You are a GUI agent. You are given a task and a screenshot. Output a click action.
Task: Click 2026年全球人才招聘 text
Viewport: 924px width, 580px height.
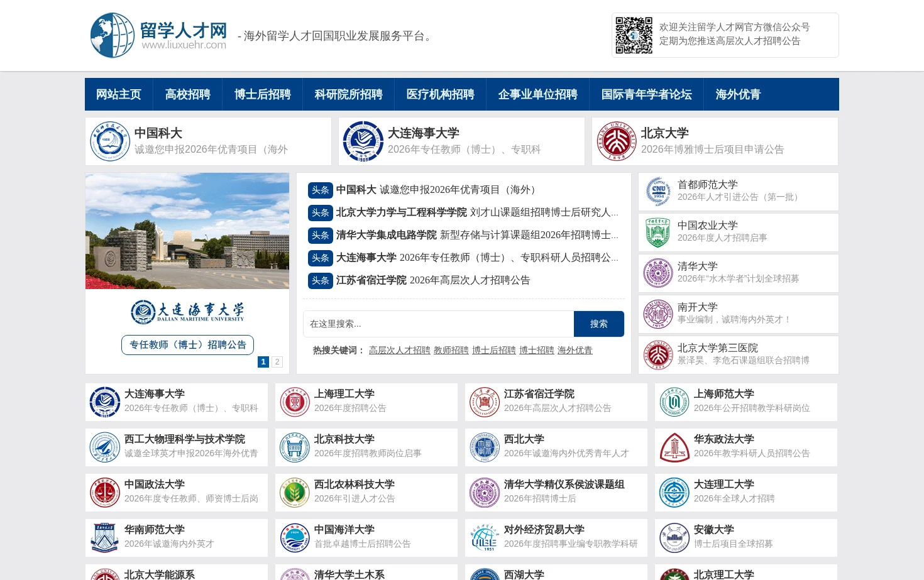(734, 499)
